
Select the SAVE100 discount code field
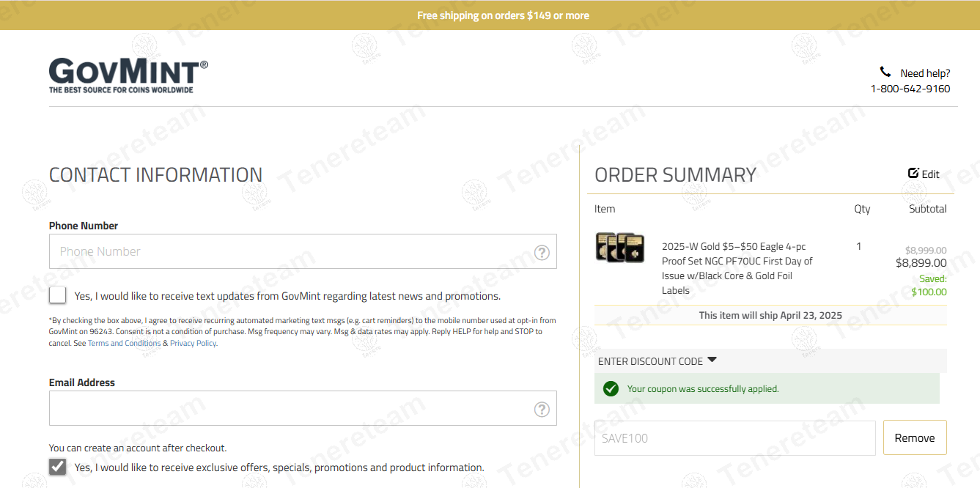tap(734, 438)
